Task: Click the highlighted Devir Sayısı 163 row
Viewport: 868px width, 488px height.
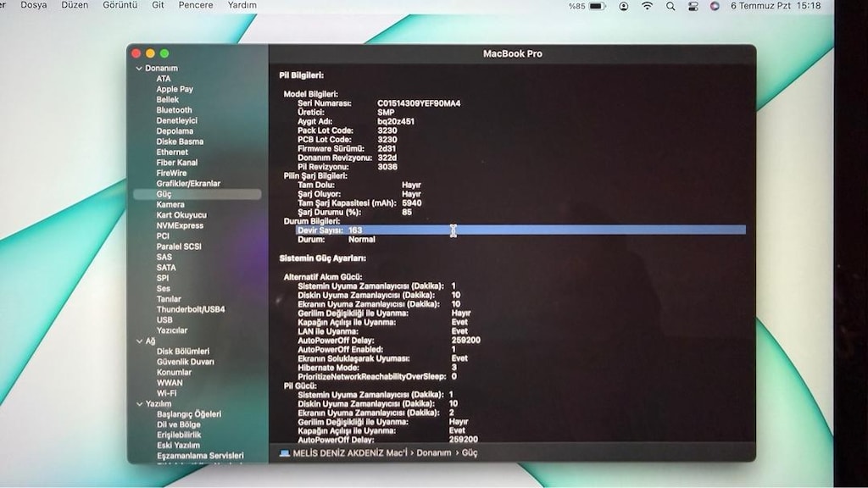Action: click(521, 230)
